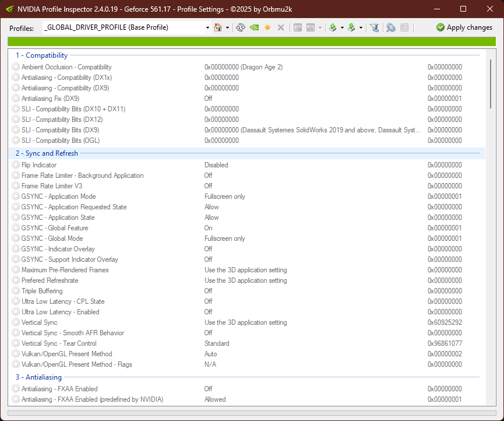Click the green NVIDIA logo toolbar icon
504x421 pixels.
[x=253, y=27]
